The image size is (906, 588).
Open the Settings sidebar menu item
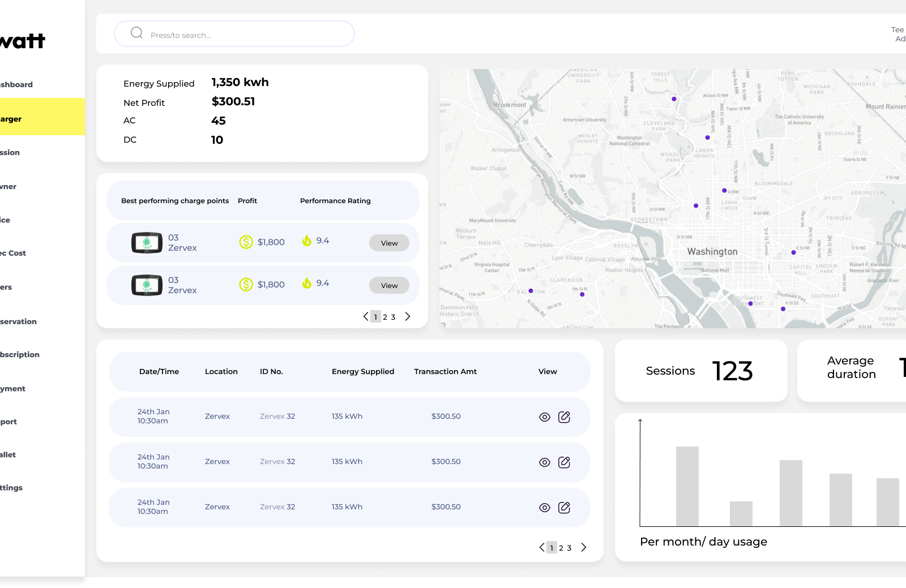(12, 488)
